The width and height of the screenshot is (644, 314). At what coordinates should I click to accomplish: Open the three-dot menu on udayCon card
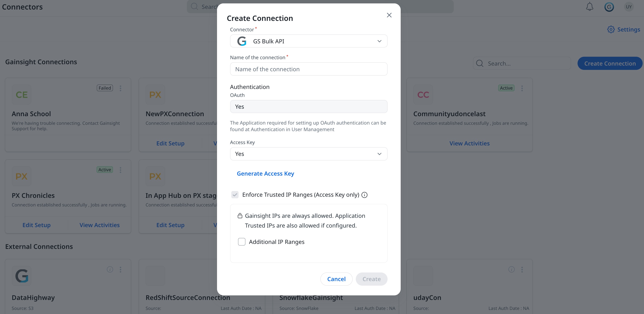tap(522, 270)
